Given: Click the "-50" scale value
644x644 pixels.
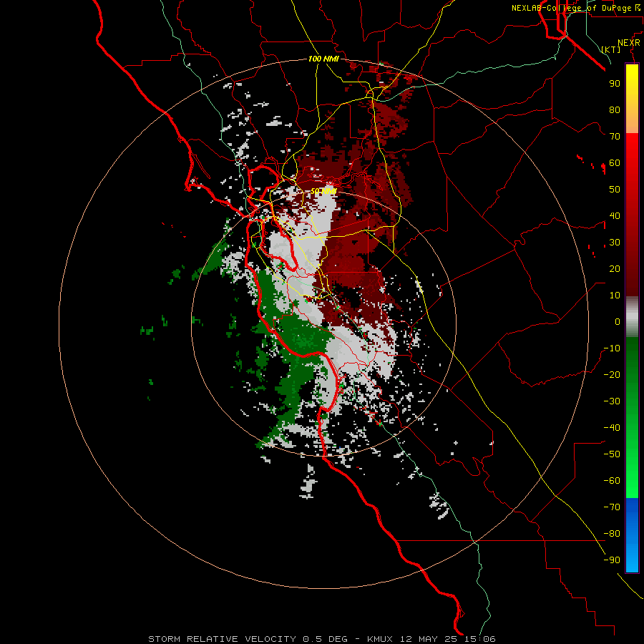Looking at the screenshot, I should (612, 454).
